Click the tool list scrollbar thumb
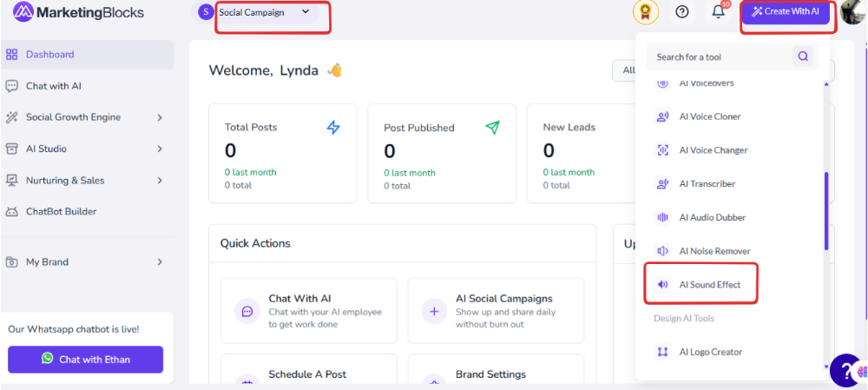 pyautogui.click(x=826, y=211)
